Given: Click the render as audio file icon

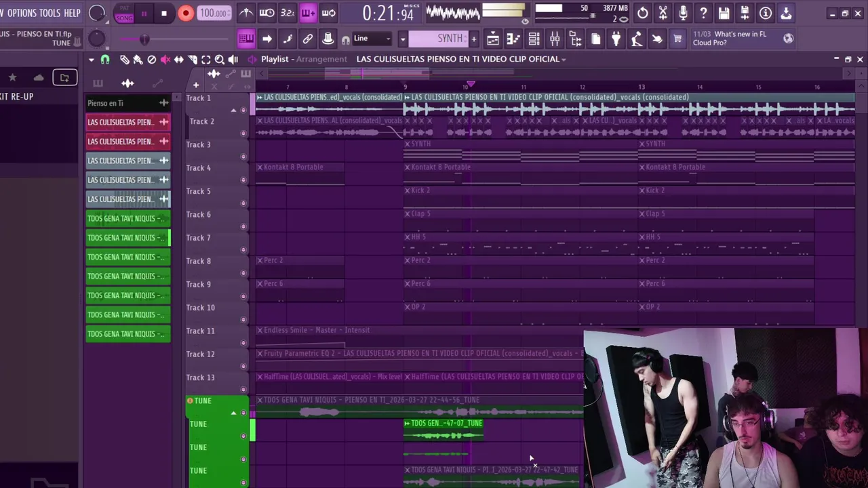Looking at the screenshot, I should click(x=745, y=13).
